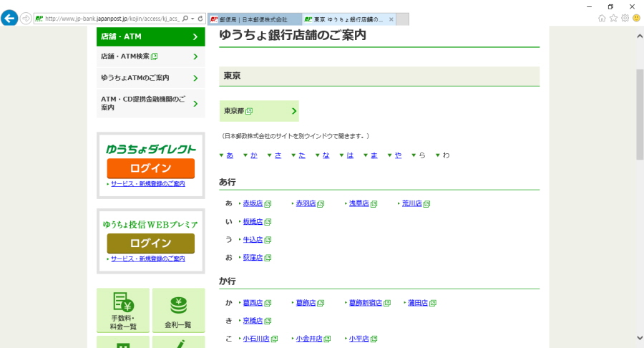Viewport: 644px width, 348px height.
Task: Click the browser forward arrow button
Action: 26,19
